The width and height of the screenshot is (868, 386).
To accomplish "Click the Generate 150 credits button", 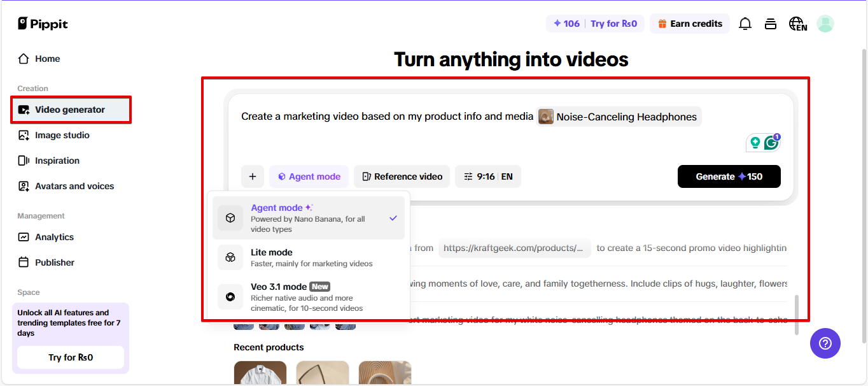I will 729,176.
